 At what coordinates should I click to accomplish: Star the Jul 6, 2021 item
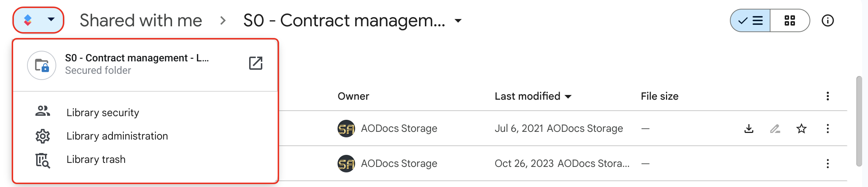pyautogui.click(x=802, y=129)
